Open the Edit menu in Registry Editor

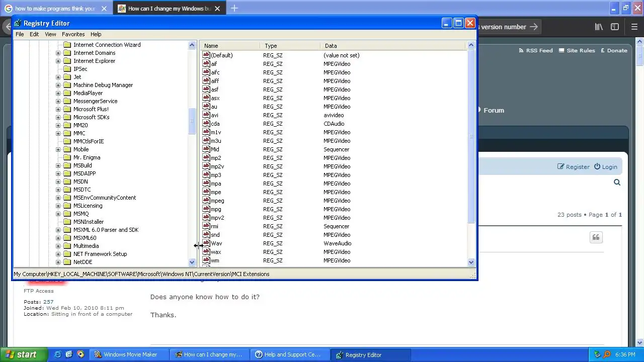(34, 34)
